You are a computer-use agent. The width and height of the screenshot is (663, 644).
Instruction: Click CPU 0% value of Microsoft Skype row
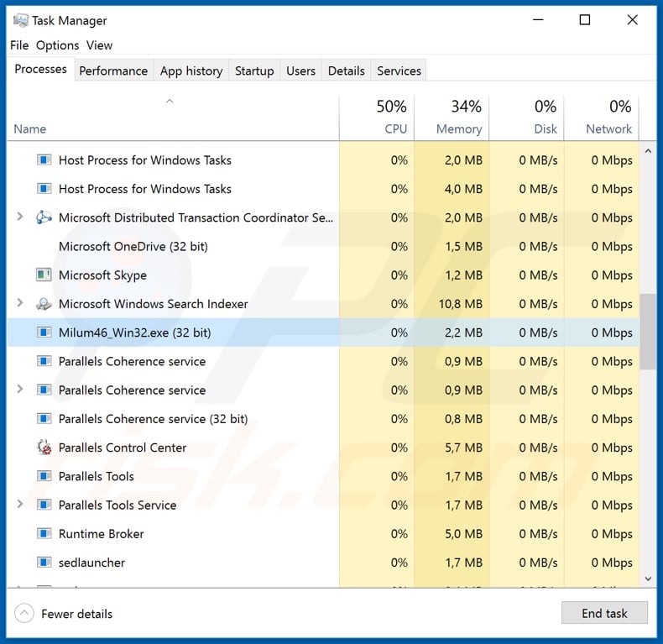tap(399, 275)
